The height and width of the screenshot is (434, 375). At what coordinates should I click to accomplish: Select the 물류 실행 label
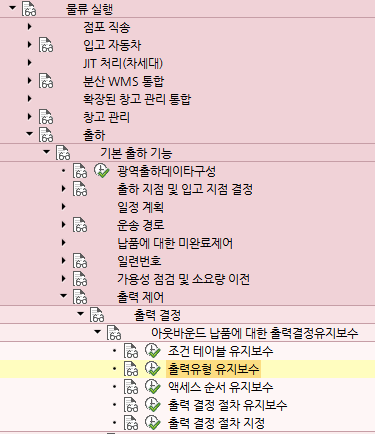point(90,9)
